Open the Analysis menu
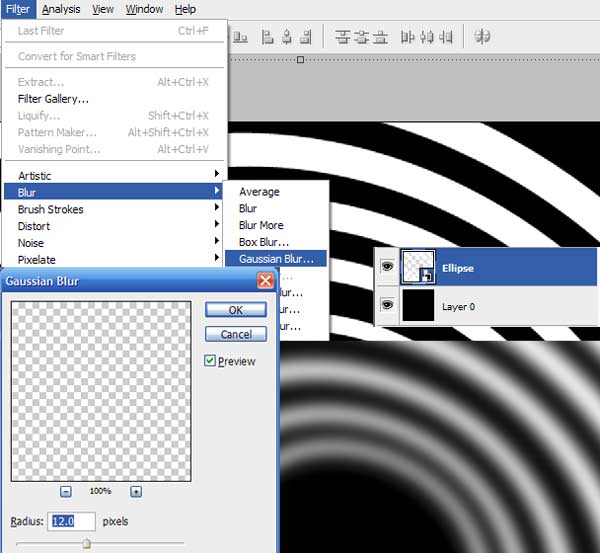The height and width of the screenshot is (553, 600). point(61,9)
